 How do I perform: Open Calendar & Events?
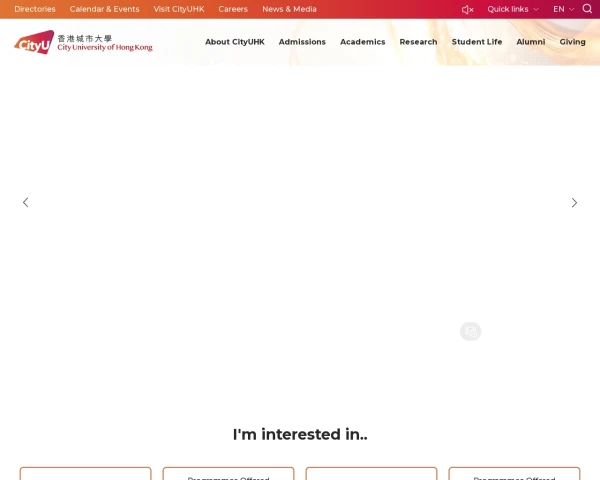click(104, 9)
